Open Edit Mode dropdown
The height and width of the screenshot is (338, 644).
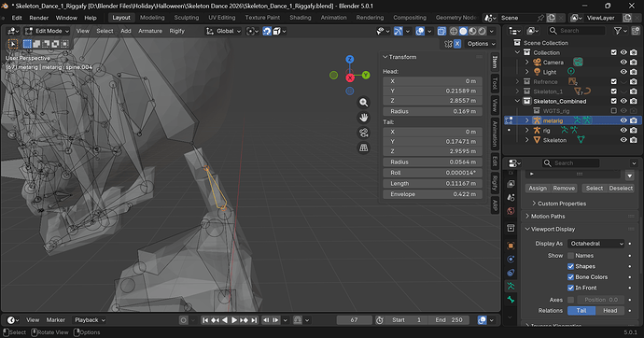pyautogui.click(x=48, y=31)
